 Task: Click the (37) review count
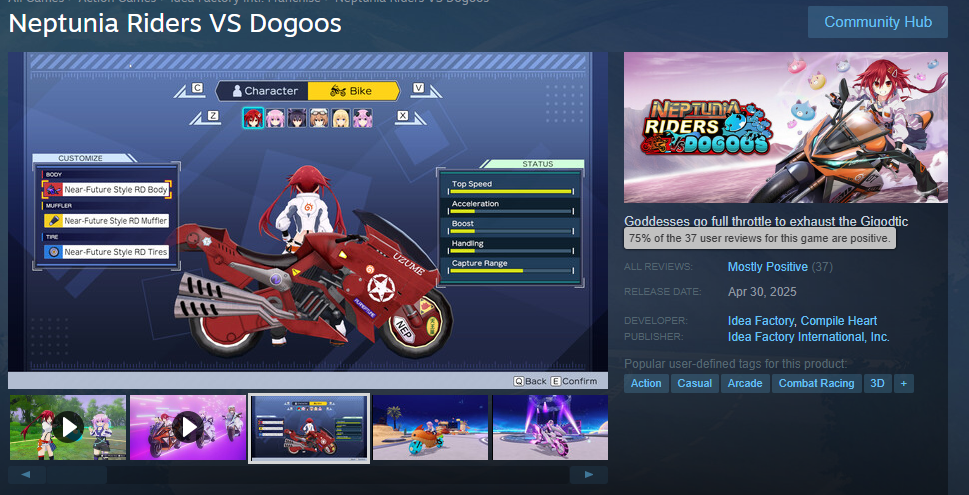pyautogui.click(x=822, y=267)
